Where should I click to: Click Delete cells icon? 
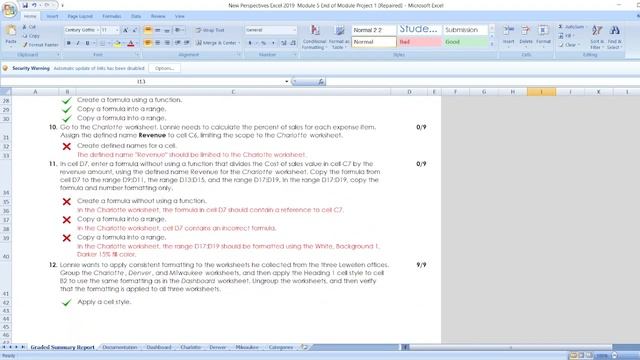tap(526, 31)
